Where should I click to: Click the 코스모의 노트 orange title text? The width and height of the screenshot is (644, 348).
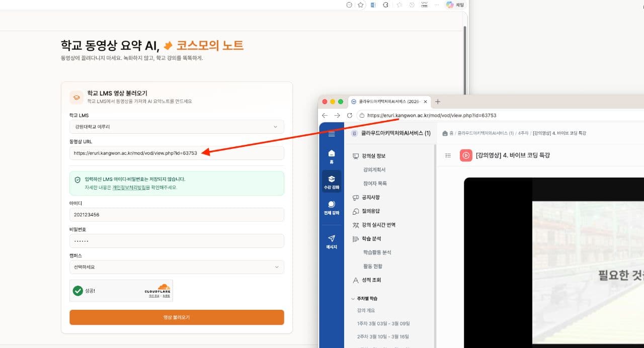point(210,45)
